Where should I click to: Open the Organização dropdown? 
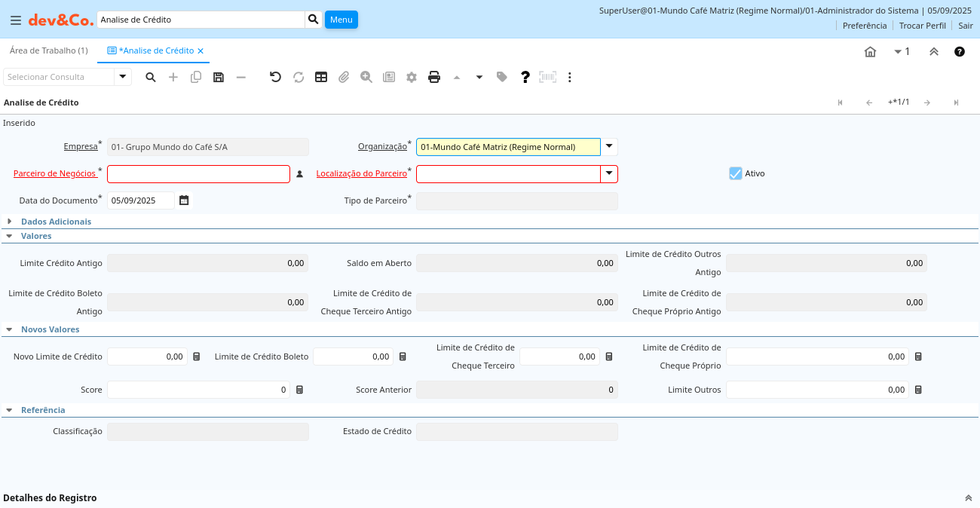click(x=609, y=147)
